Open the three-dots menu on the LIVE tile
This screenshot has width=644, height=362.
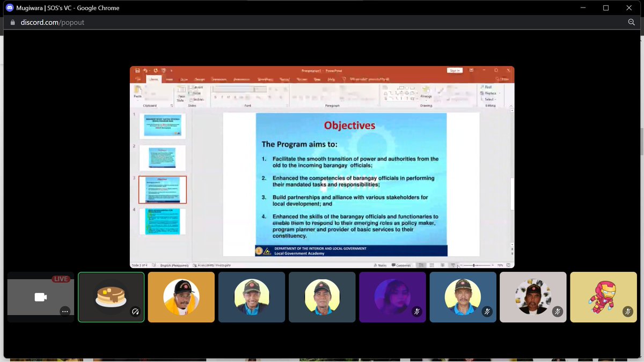click(65, 311)
